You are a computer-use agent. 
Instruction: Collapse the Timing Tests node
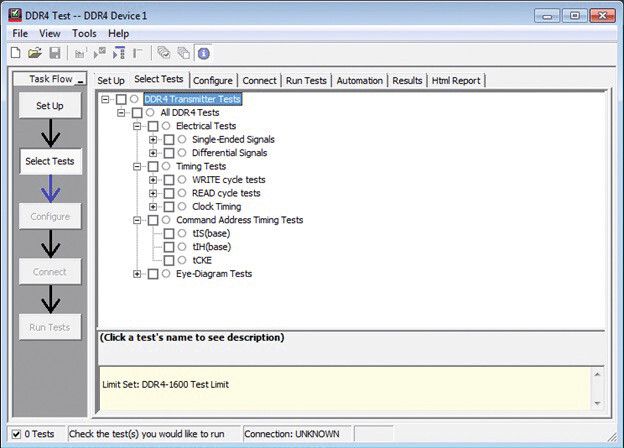tap(137, 166)
